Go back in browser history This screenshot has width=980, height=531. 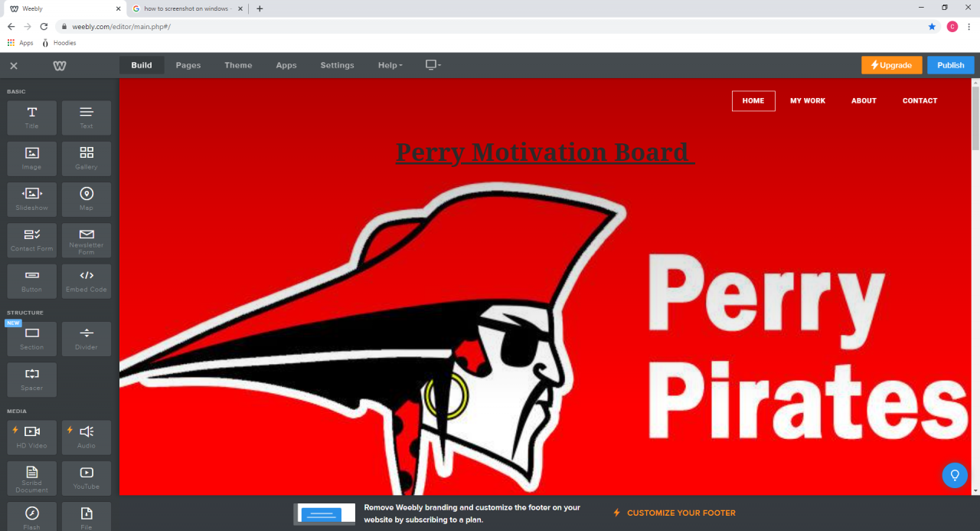(x=11, y=26)
